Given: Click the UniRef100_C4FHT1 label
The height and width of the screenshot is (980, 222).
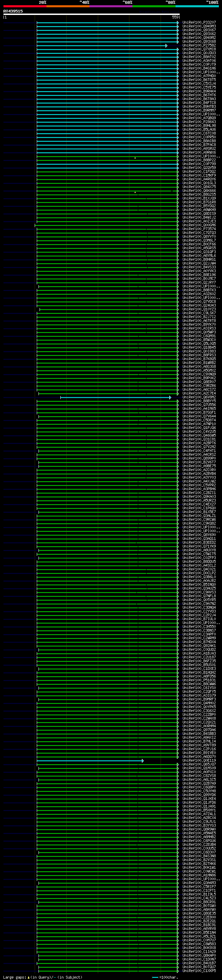Looking at the screenshot, I should pyautogui.click(x=199, y=451).
